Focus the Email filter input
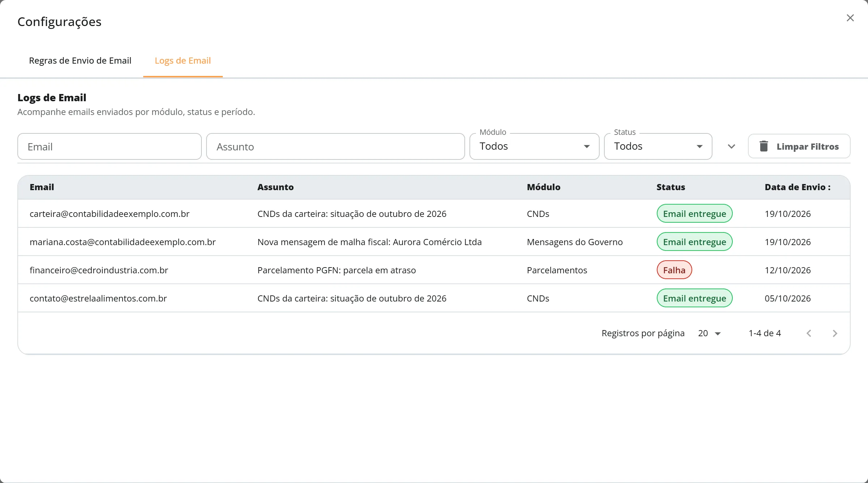868x483 pixels. click(x=109, y=146)
